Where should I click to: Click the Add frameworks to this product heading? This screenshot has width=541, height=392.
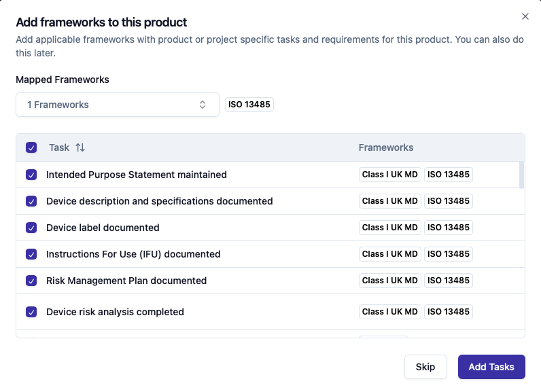coord(101,22)
